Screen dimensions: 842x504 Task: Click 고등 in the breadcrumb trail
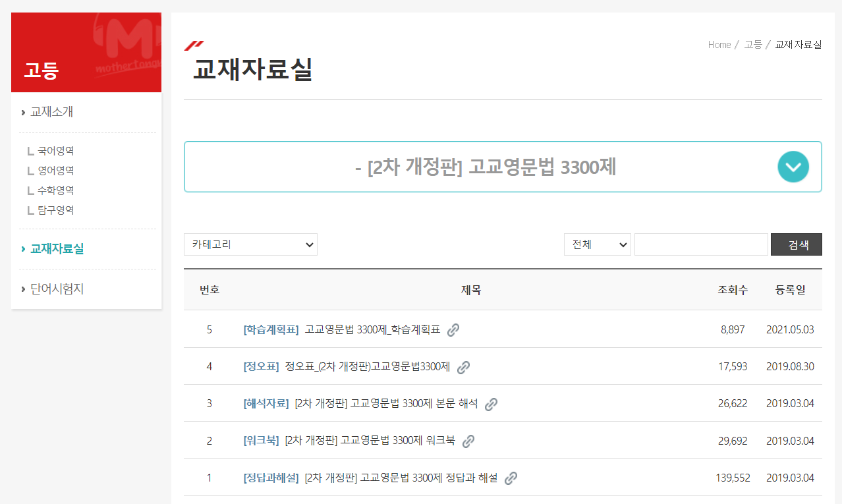tap(752, 45)
